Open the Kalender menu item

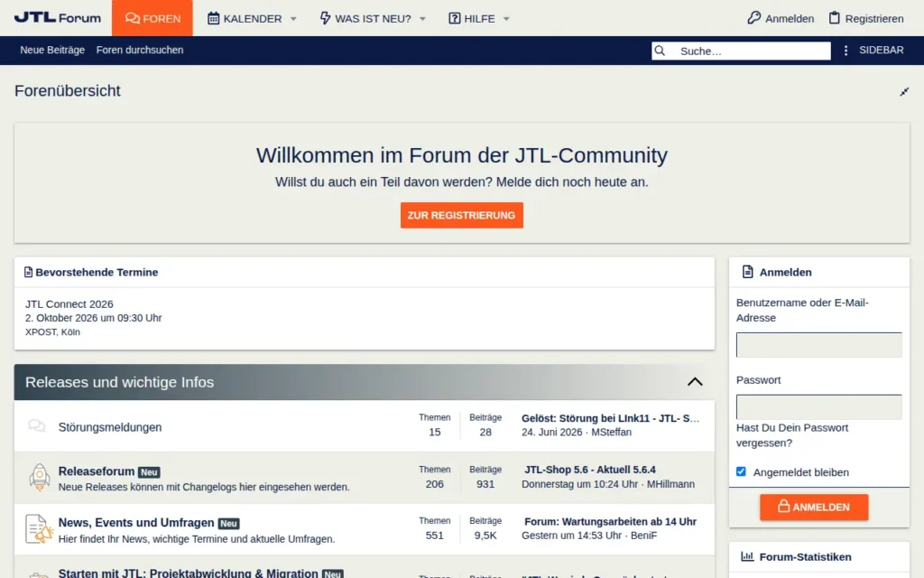coord(245,18)
